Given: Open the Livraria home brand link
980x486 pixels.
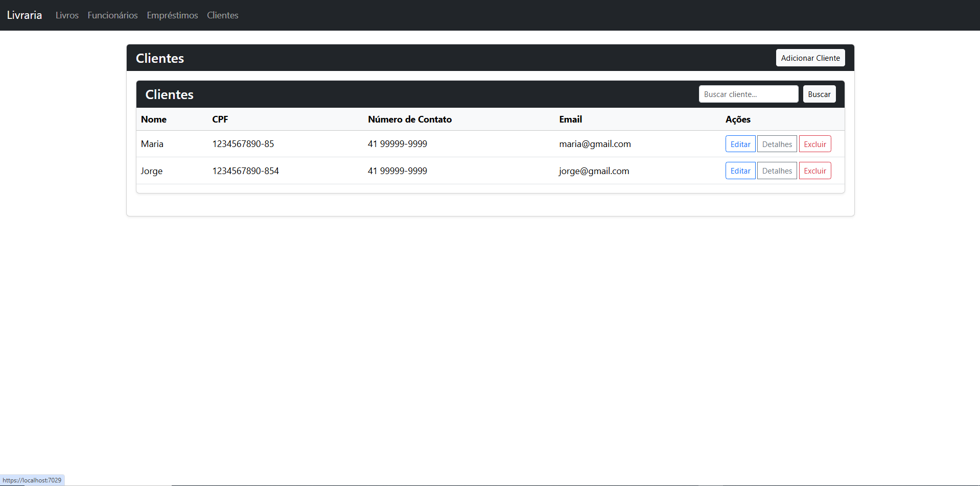Looking at the screenshot, I should click(25, 15).
